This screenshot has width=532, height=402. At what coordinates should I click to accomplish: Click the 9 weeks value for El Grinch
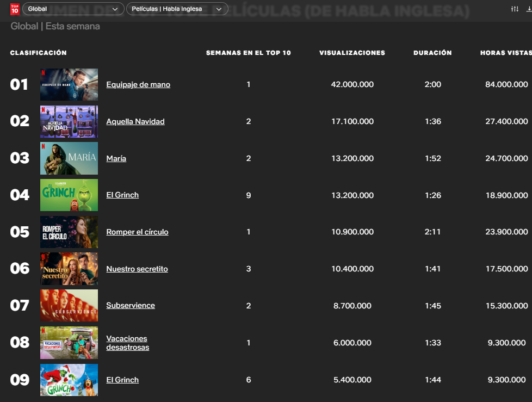coord(249,195)
